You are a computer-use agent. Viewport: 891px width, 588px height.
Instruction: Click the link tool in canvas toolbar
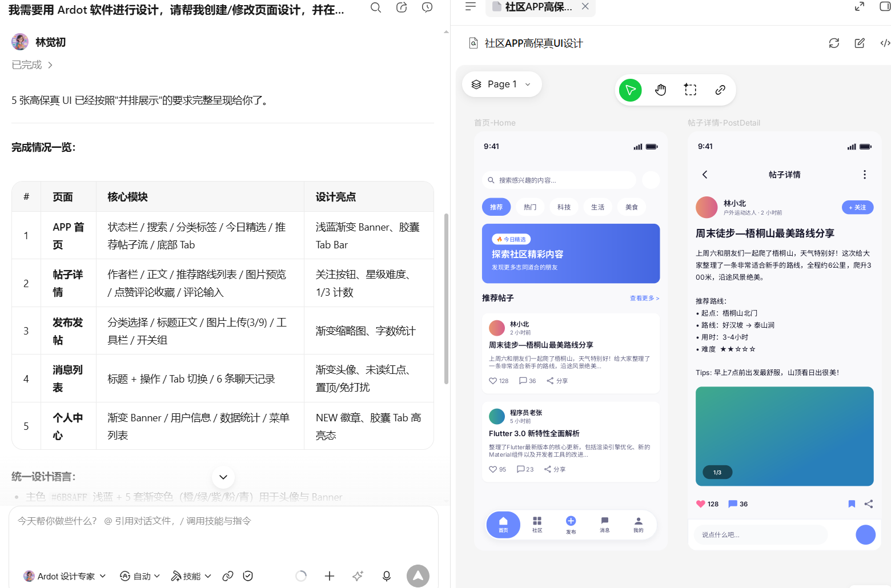tap(720, 90)
